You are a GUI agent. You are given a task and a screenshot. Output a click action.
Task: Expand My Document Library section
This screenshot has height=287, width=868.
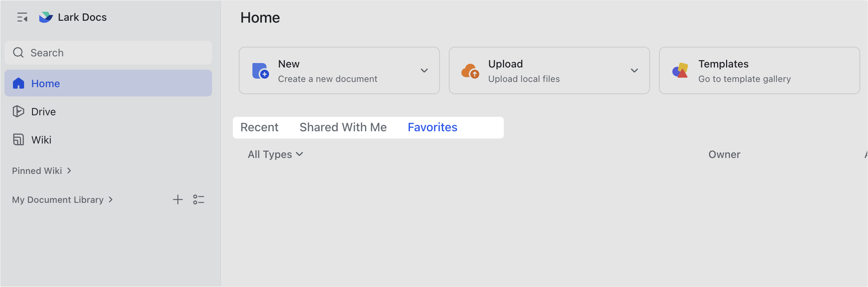coord(62,199)
